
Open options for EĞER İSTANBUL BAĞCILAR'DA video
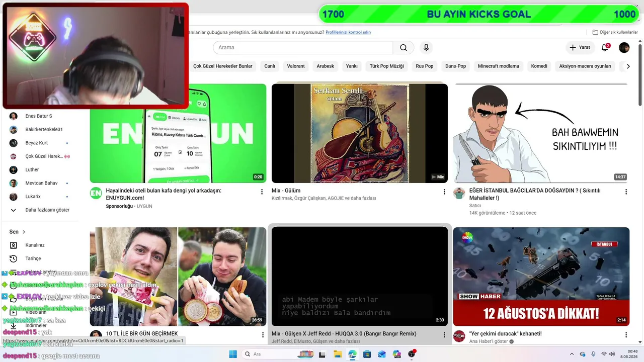tap(626, 192)
